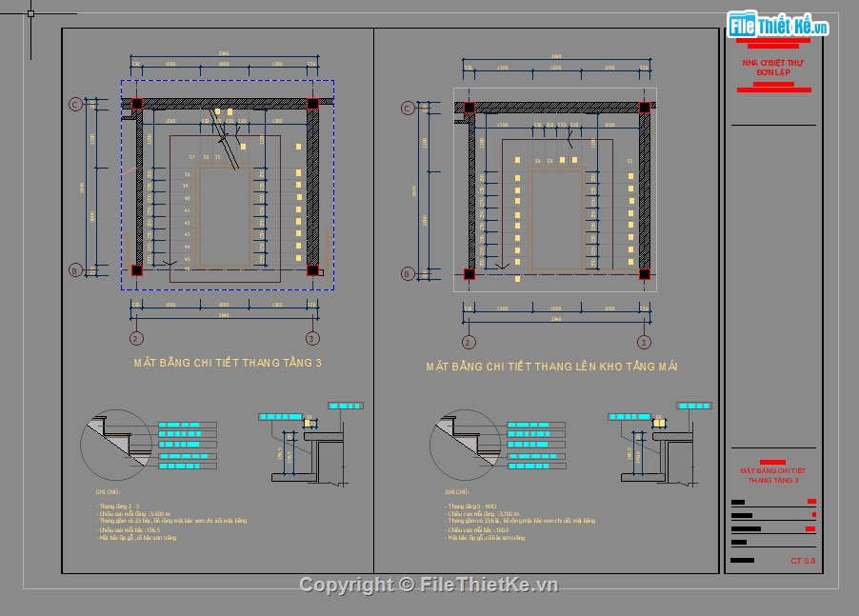Click the crosshair cursor at the top-left corner

coord(30,13)
